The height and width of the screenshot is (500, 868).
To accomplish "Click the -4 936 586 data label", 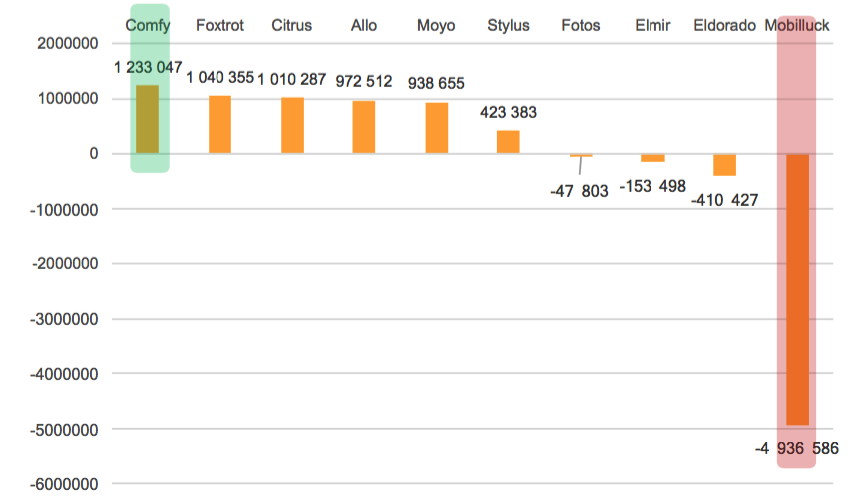I will [797, 449].
